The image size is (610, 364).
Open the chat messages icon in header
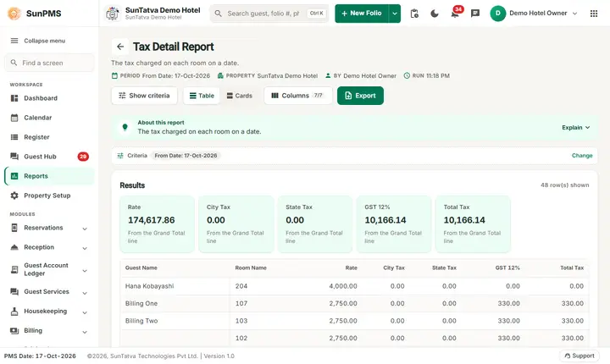click(475, 14)
